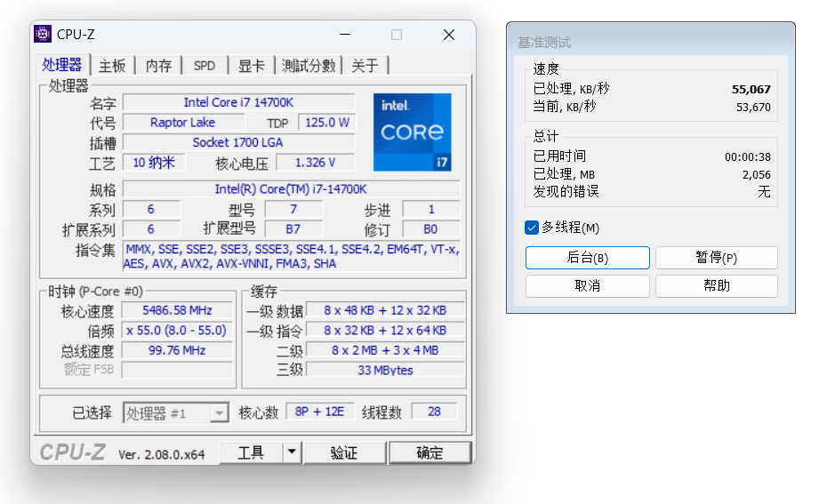Toggle the 多线程(M) checkbox
This screenshot has height=504, width=827.
click(x=532, y=228)
